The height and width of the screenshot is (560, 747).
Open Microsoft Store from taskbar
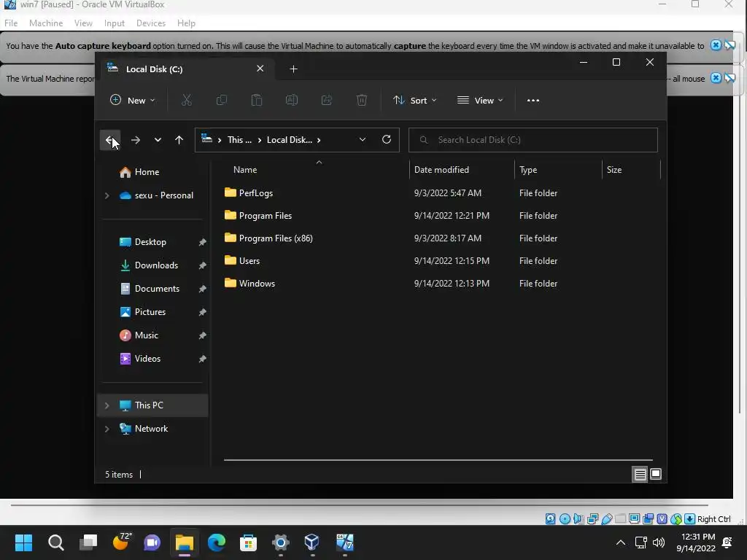click(x=248, y=542)
